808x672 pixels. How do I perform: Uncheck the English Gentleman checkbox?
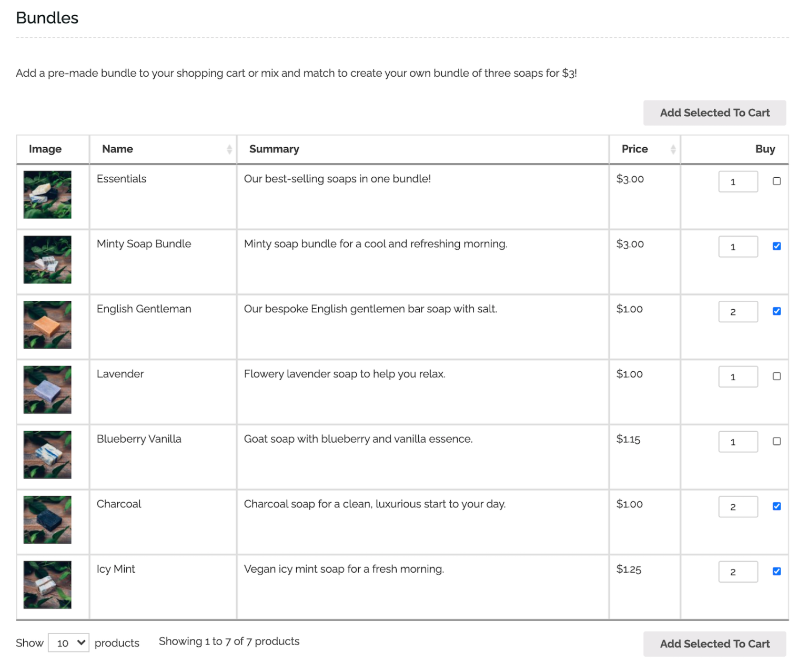[x=776, y=311]
